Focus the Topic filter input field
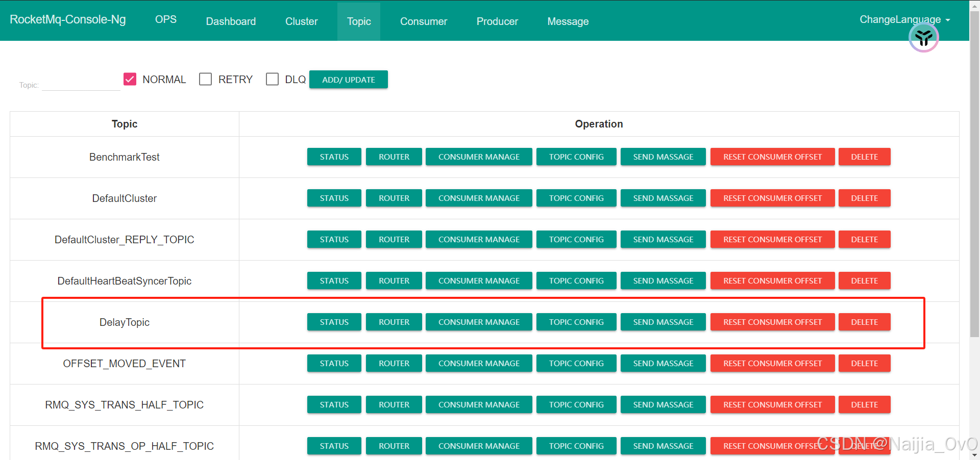 (81, 84)
